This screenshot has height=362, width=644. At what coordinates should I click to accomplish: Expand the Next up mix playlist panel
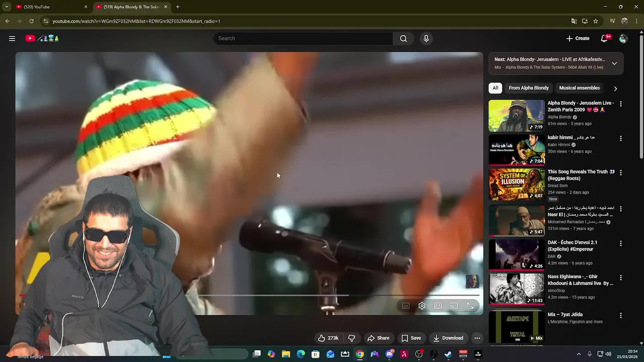point(614,63)
